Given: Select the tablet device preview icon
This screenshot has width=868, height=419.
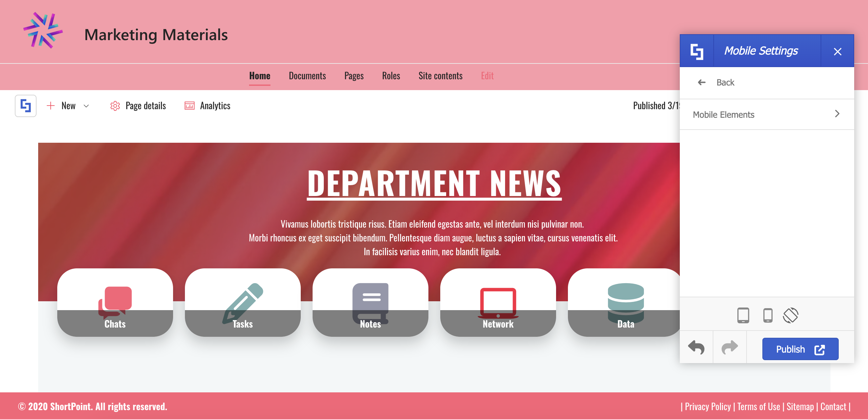Looking at the screenshot, I should click(x=743, y=315).
